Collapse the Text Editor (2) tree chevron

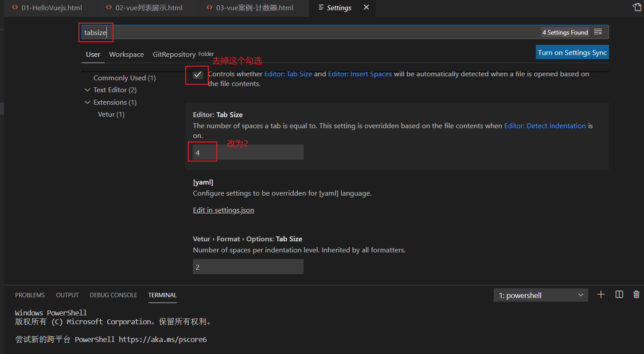[87, 90]
